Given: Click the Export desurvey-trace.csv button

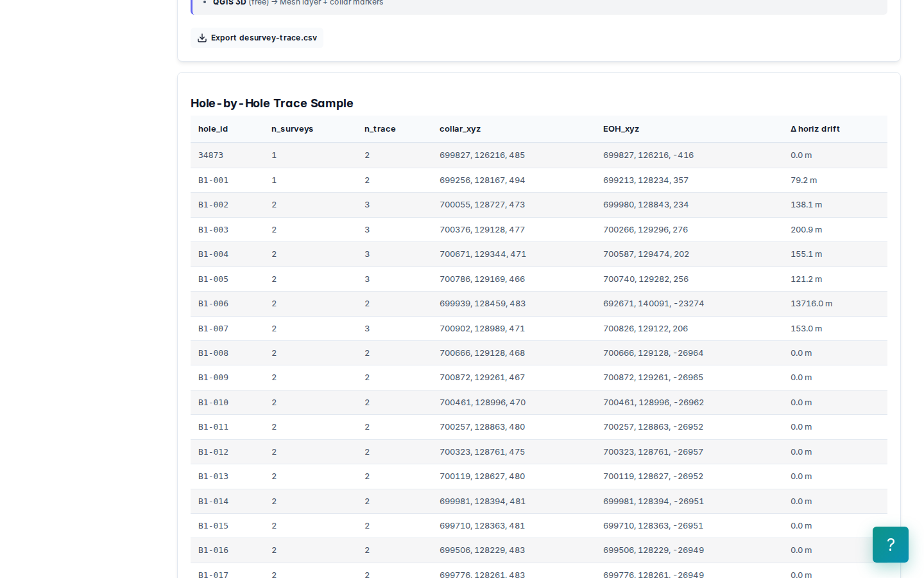Looking at the screenshot, I should [x=257, y=38].
